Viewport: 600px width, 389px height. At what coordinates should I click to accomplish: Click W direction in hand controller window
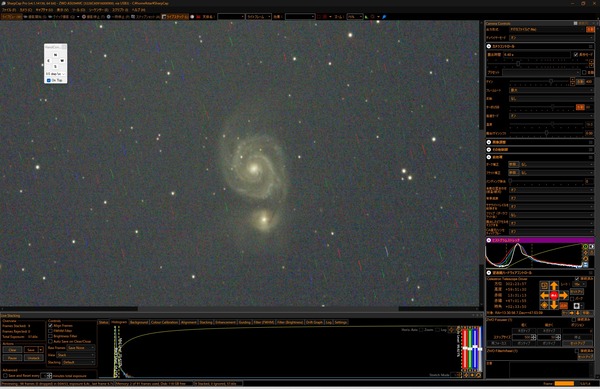[x=62, y=61]
